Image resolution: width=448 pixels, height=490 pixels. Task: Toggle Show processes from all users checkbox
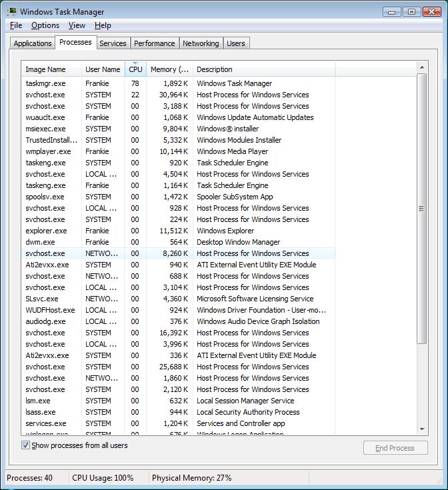tap(25, 445)
